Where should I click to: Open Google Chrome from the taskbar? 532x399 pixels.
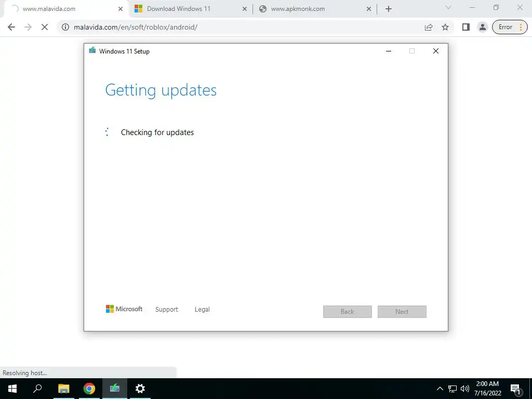click(x=89, y=389)
